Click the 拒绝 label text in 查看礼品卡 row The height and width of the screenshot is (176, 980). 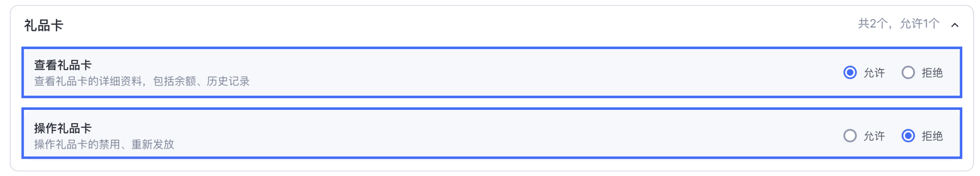(x=932, y=73)
